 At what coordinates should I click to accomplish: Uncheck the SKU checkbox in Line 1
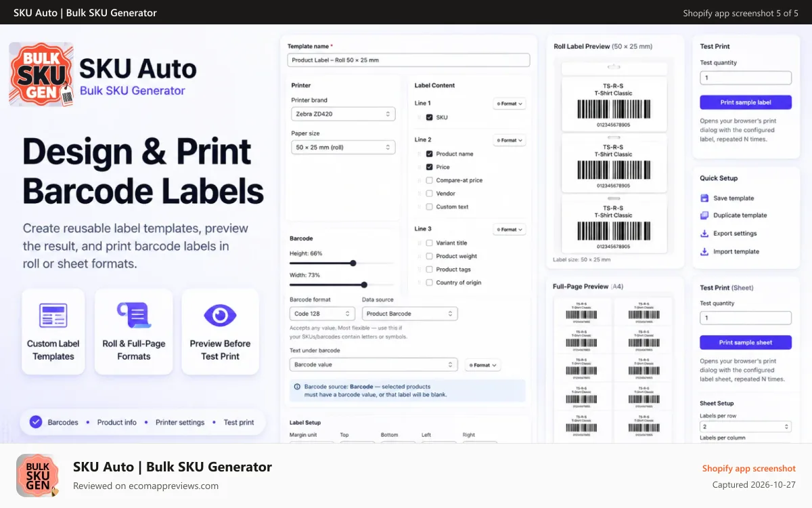(x=429, y=117)
